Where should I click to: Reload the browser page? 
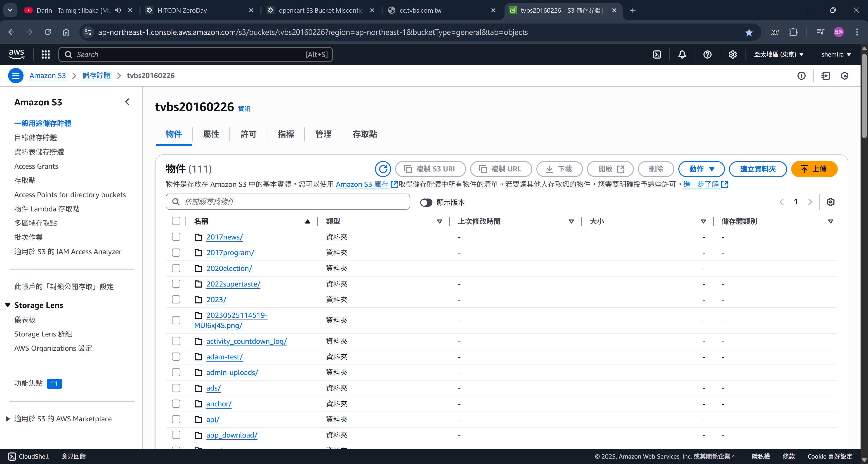(48, 32)
